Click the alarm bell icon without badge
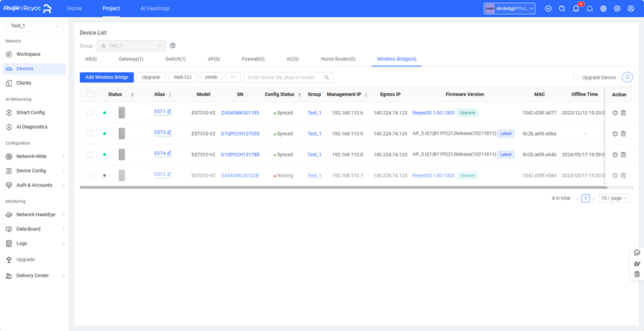Viewport: 644px width, 331px height. (590, 9)
